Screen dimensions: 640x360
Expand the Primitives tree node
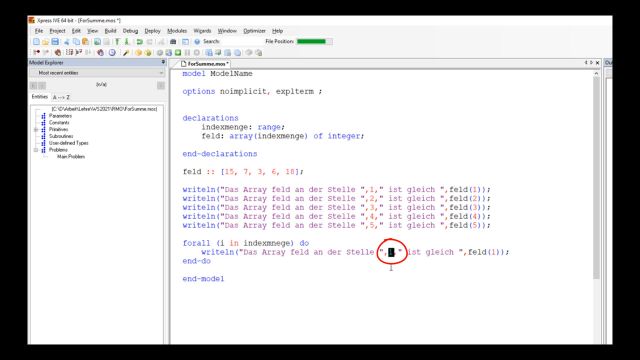pos(36,129)
